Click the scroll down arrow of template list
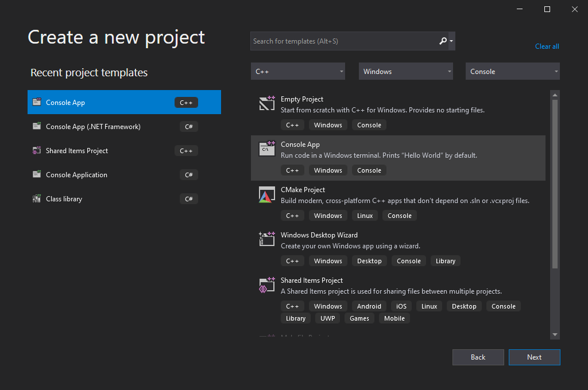The width and height of the screenshot is (588, 390). click(x=555, y=334)
